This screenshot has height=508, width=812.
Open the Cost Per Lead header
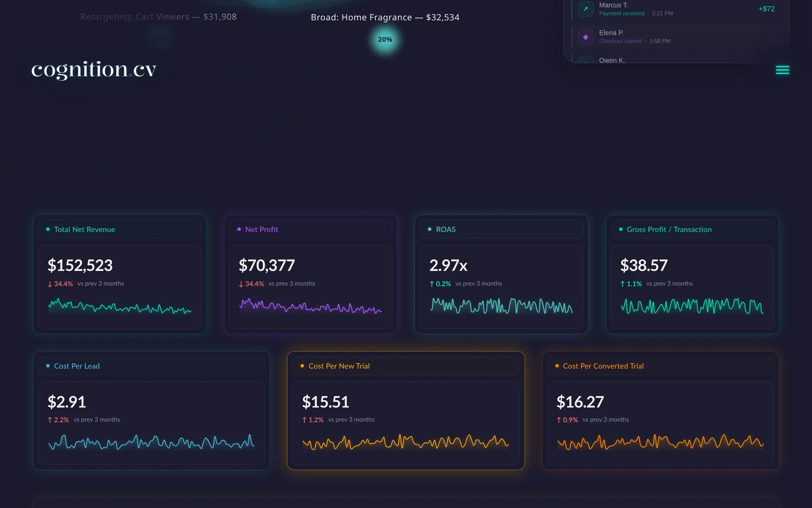tap(151, 366)
